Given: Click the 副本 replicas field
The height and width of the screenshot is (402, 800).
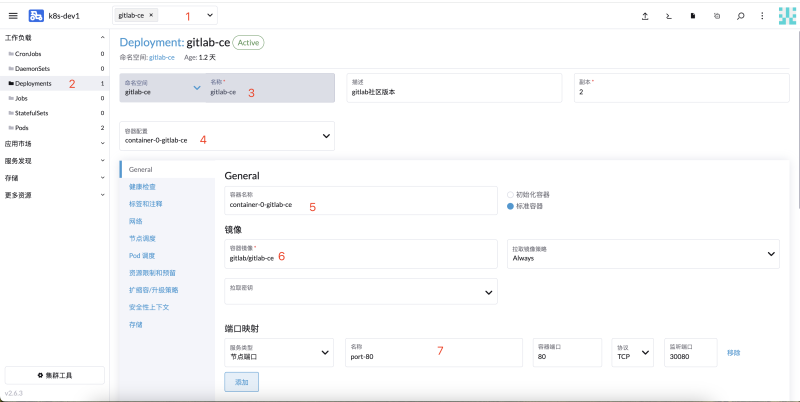Looking at the screenshot, I should point(682,88).
